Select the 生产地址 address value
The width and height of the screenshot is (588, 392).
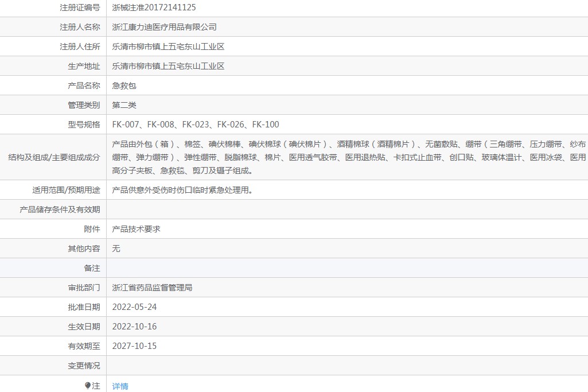pos(168,66)
